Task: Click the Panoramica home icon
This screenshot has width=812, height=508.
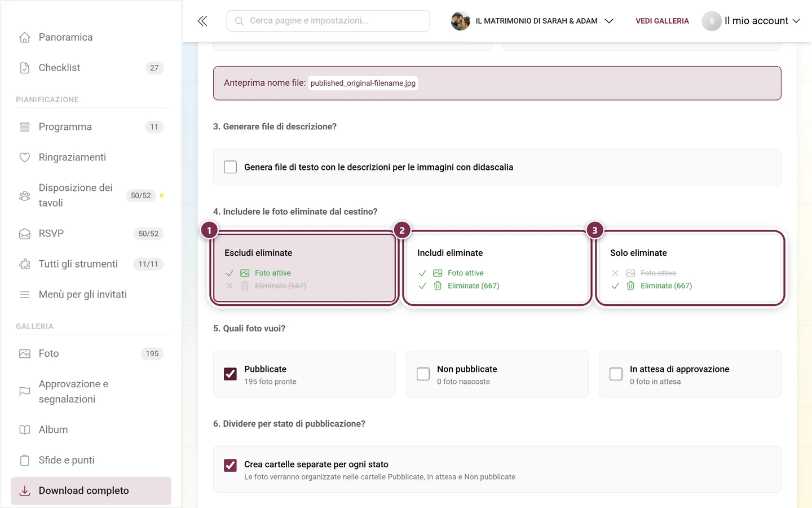Action: pyautogui.click(x=25, y=37)
